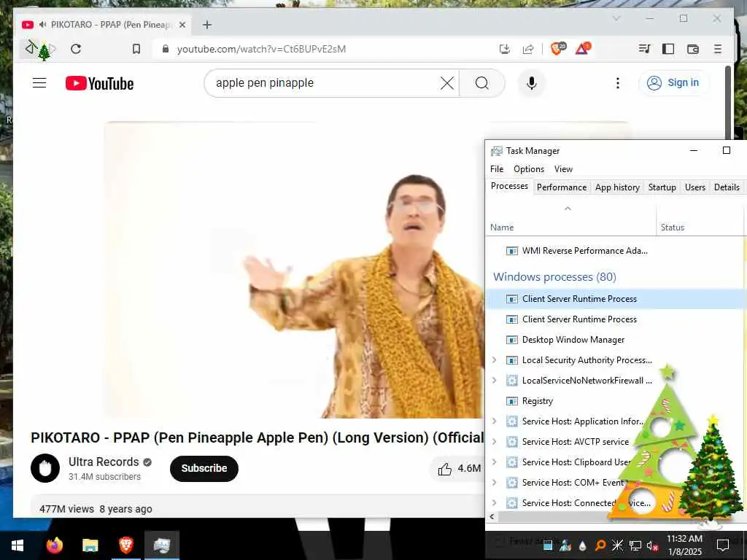Image resolution: width=747 pixels, height=560 pixels.
Task: Open Ultra Records channel avatar
Action: tap(45, 468)
